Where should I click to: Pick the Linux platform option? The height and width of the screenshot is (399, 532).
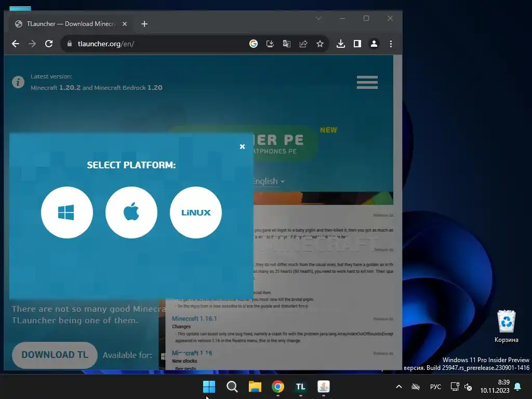pyautogui.click(x=196, y=212)
